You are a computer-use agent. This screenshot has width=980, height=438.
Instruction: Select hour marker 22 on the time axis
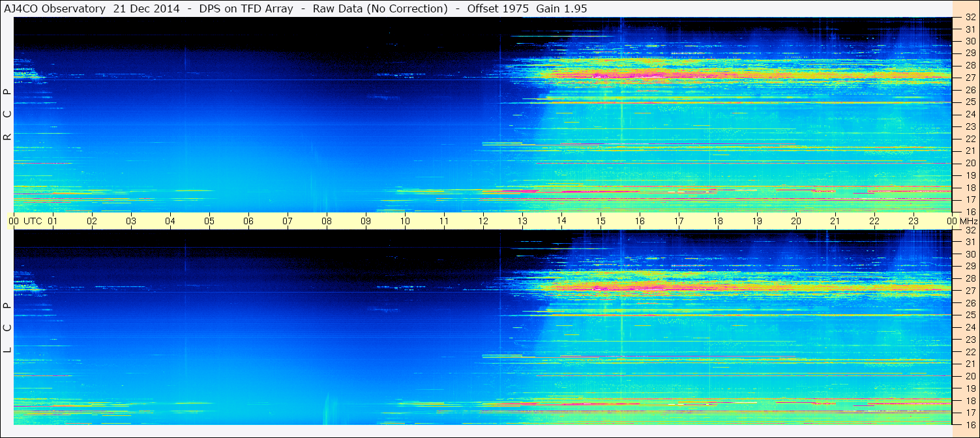874,221
